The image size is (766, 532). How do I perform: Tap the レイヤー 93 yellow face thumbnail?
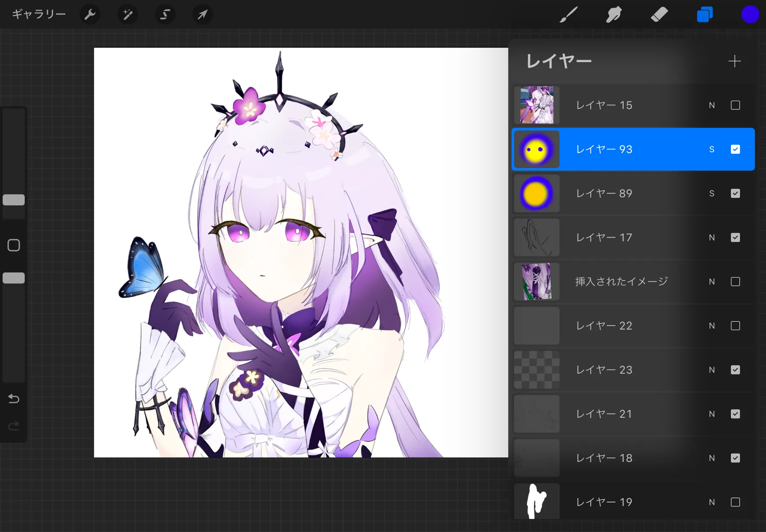tap(537, 149)
